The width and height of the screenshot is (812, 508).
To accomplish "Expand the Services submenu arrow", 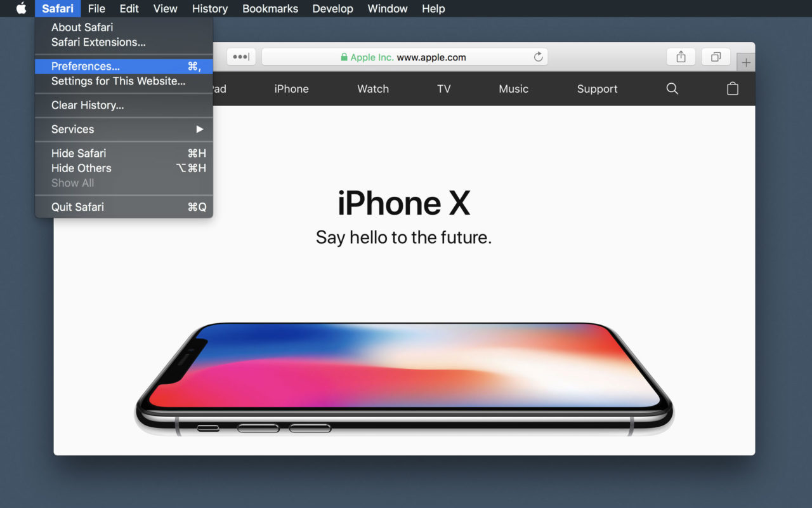I will (200, 129).
